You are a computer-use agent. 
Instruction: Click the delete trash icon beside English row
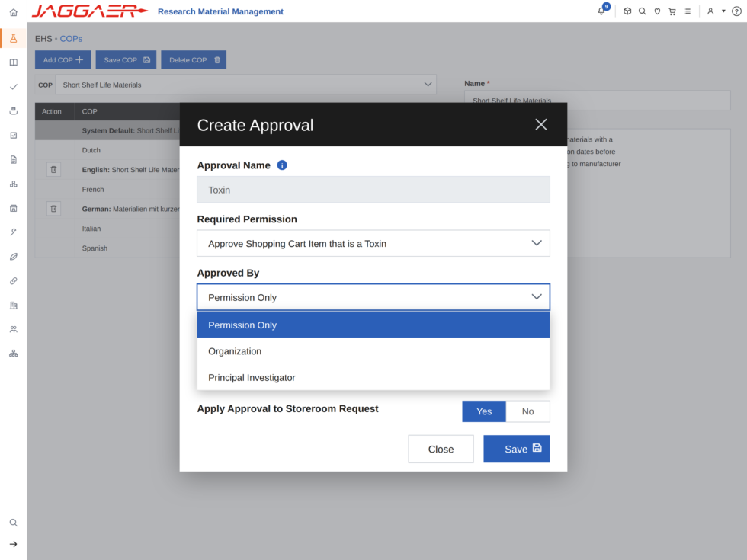54,169
